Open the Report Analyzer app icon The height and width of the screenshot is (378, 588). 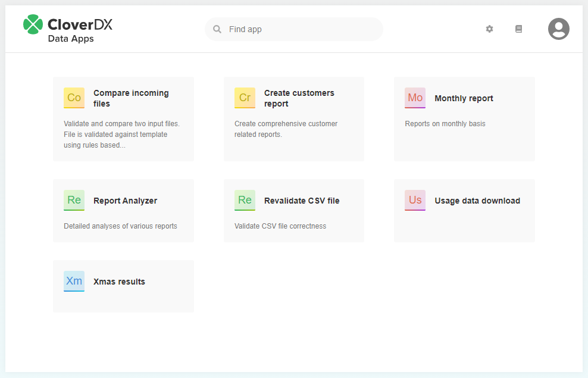pos(74,200)
